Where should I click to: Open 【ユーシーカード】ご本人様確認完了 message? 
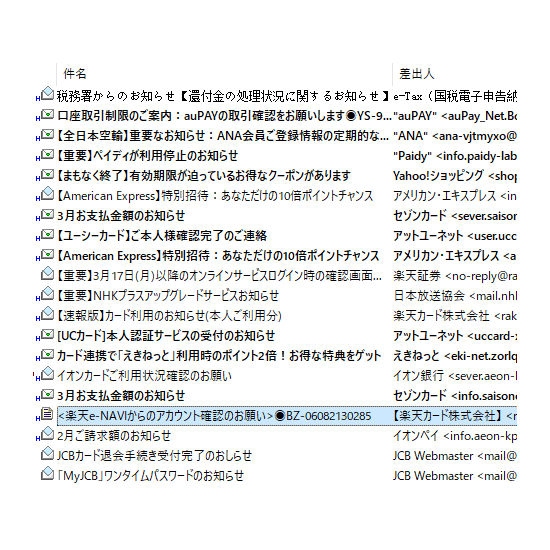pos(276,235)
